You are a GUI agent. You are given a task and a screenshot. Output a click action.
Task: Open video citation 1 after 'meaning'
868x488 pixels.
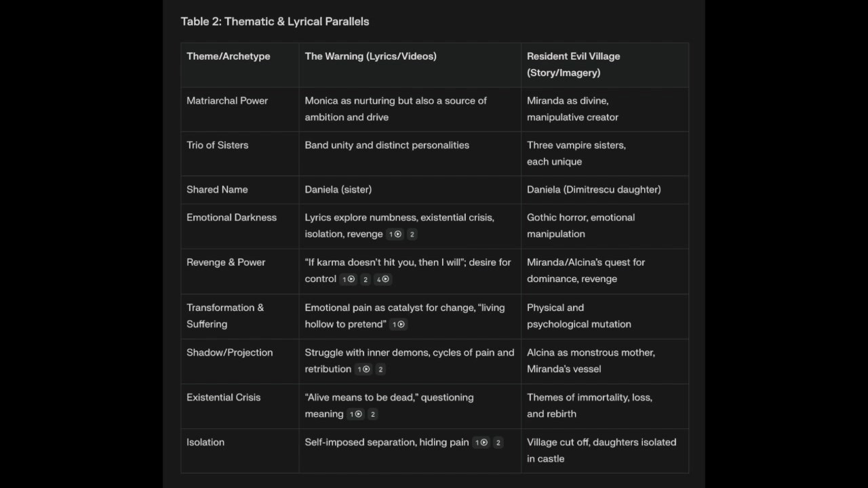click(355, 414)
